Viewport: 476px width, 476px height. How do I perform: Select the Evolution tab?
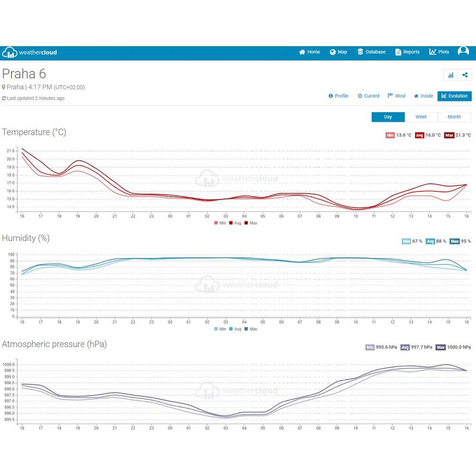pos(455,96)
